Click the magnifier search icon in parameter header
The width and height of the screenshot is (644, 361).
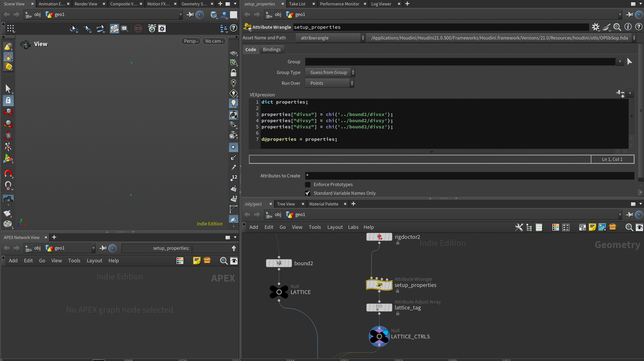(617, 27)
